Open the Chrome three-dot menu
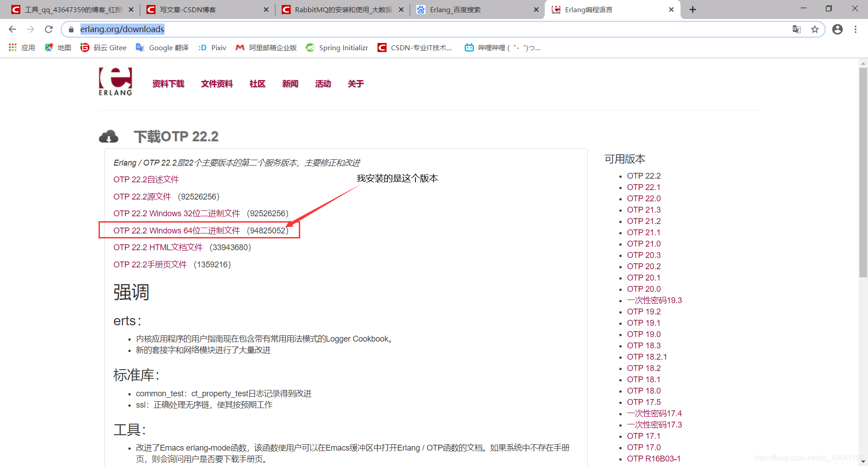 click(x=855, y=29)
